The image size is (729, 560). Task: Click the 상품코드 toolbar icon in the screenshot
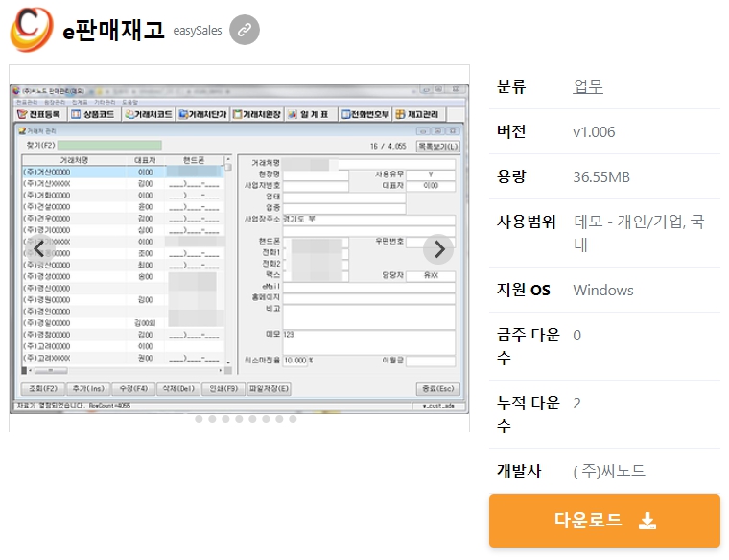click(94, 114)
